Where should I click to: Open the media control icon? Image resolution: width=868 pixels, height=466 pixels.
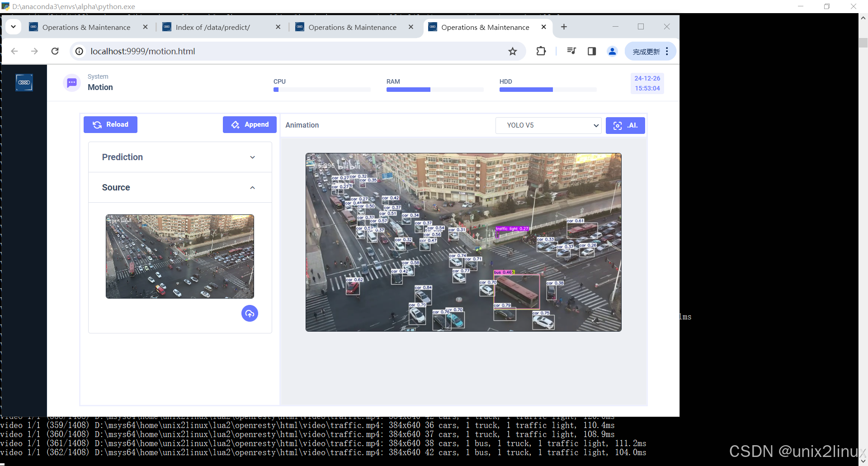click(x=571, y=51)
